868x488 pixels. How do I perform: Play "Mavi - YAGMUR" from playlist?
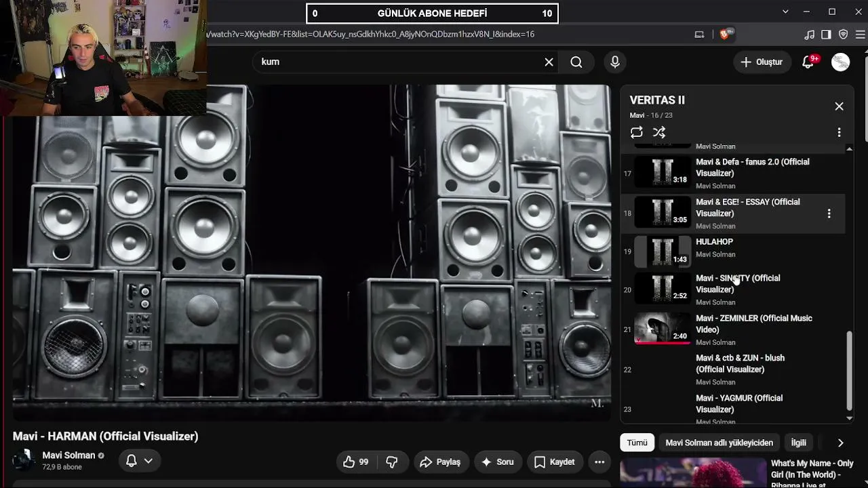coord(734,409)
